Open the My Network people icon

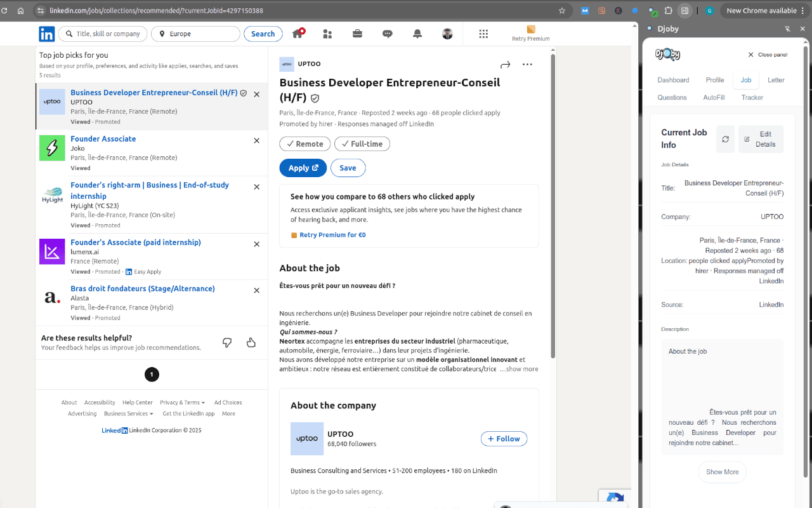pyautogui.click(x=327, y=34)
